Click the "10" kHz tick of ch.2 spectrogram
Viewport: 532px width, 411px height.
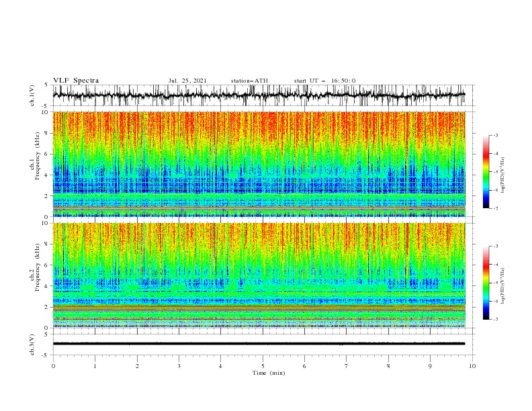tap(45, 223)
